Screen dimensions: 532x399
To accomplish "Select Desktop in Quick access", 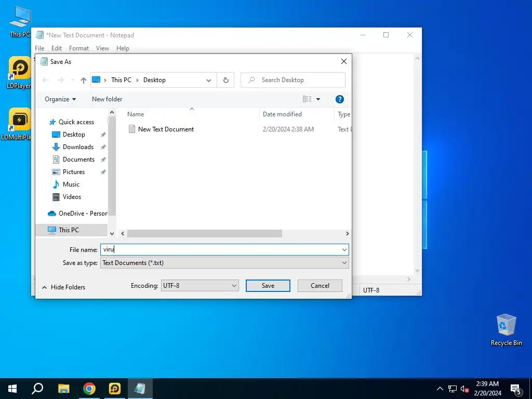I will pyautogui.click(x=74, y=135).
